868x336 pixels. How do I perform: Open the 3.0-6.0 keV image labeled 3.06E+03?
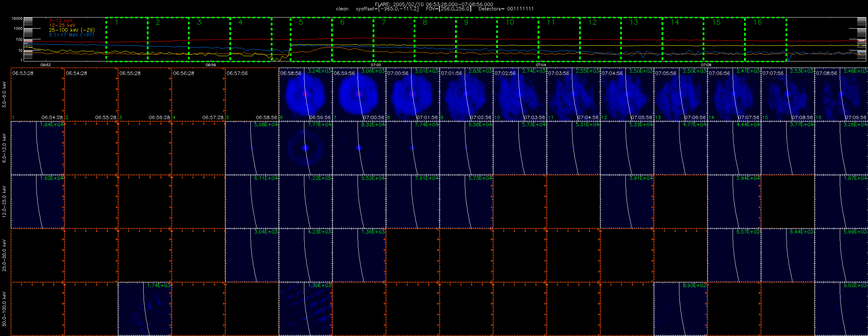(359, 94)
